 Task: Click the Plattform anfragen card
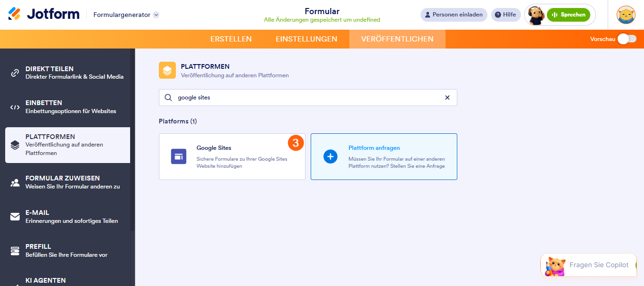click(384, 156)
